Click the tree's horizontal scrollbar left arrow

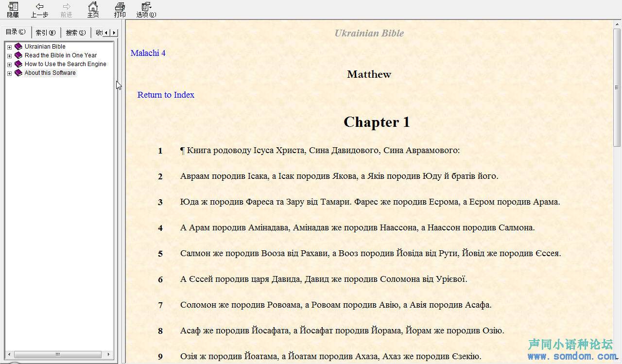click(8, 355)
